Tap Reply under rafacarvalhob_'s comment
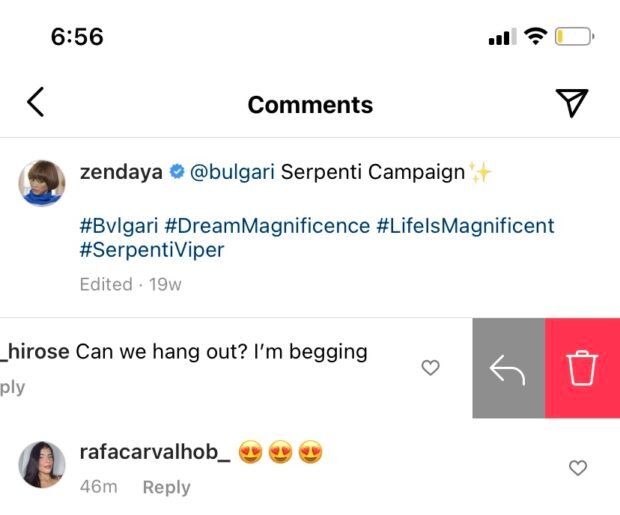 (166, 487)
